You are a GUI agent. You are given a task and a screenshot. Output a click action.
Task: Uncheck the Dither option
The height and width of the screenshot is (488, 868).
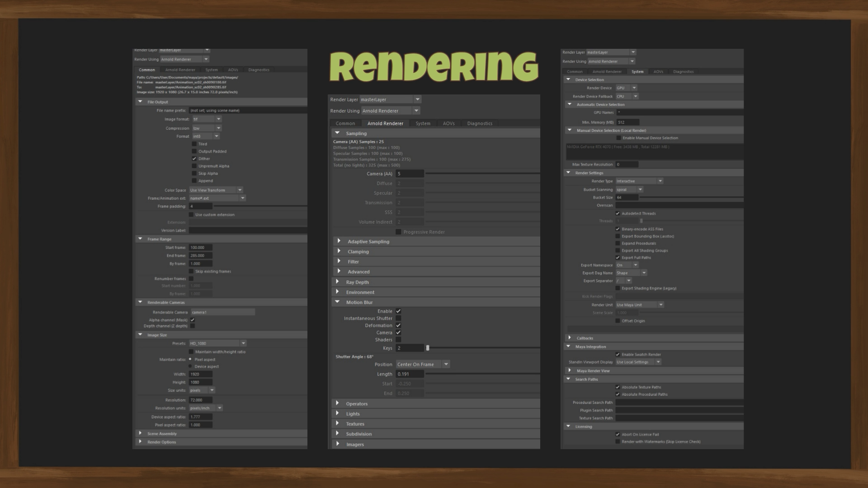(194, 159)
